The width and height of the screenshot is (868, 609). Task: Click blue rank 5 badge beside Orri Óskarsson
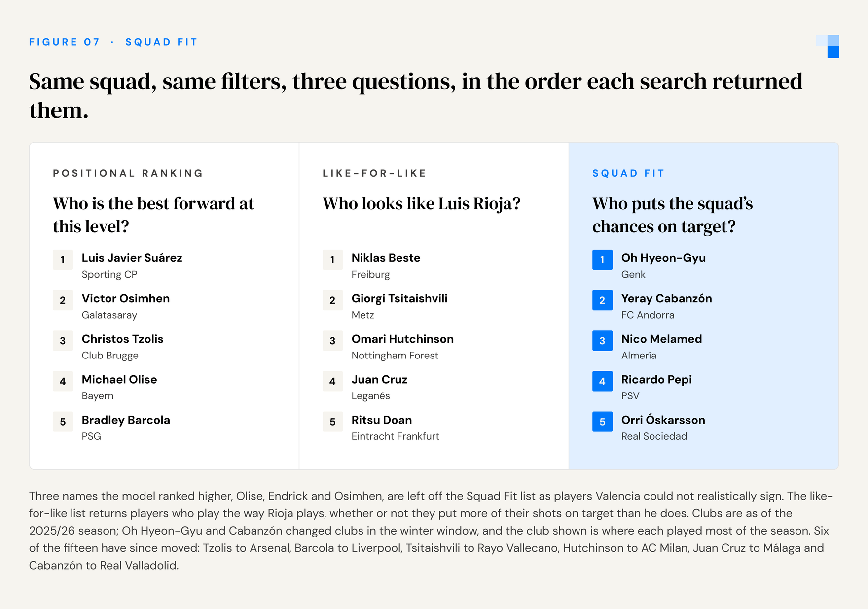602,422
